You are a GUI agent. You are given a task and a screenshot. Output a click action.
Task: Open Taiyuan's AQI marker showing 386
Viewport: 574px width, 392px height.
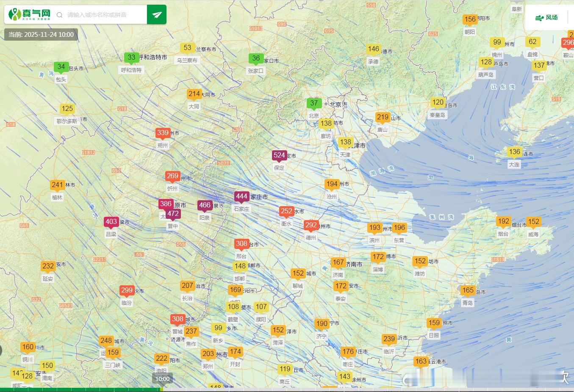coord(166,205)
